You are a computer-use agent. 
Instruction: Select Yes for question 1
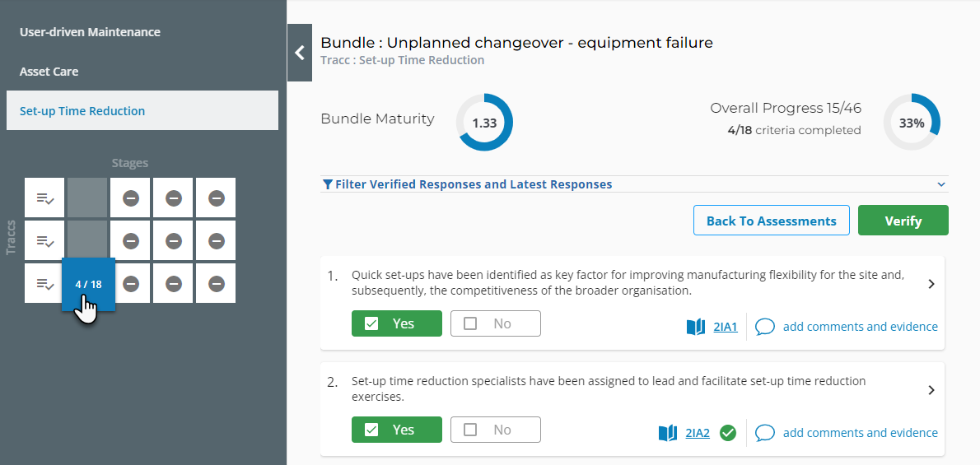[x=396, y=323]
